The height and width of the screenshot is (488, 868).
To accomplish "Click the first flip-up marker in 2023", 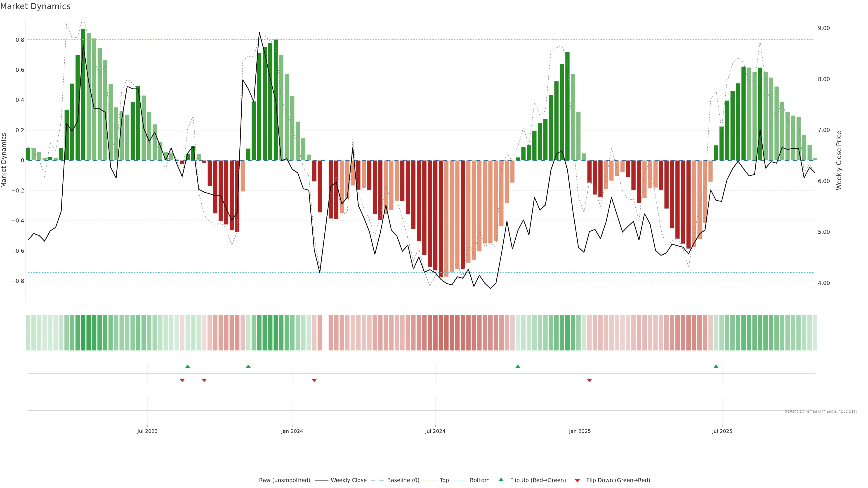I will (188, 366).
